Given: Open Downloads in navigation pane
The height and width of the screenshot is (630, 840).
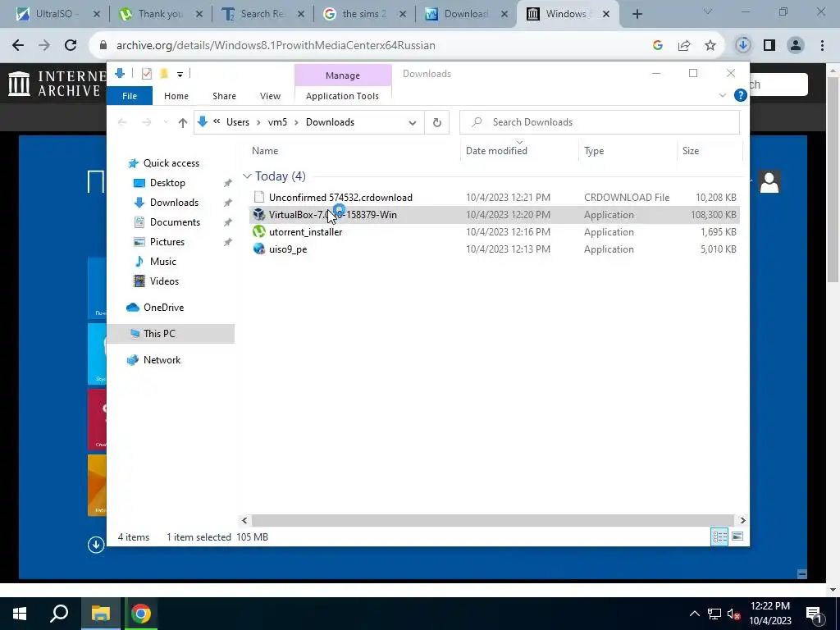Looking at the screenshot, I should 174,203.
